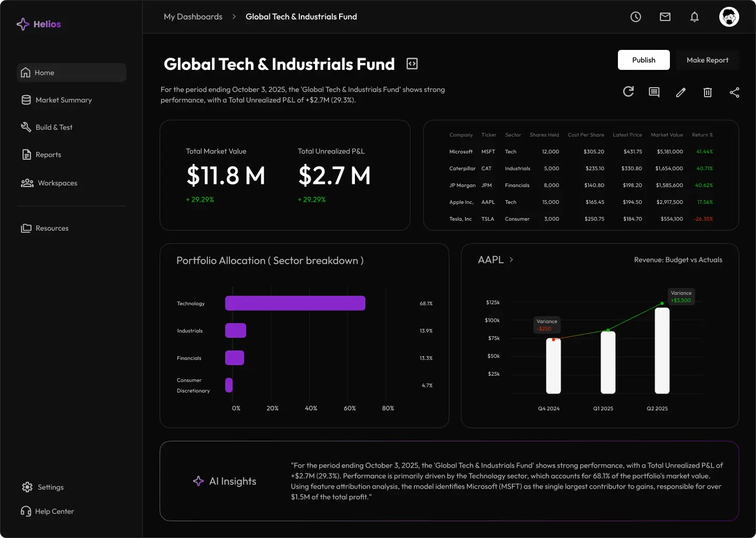Click the JPM ticker cell
The width and height of the screenshot is (756, 538).
click(x=487, y=185)
